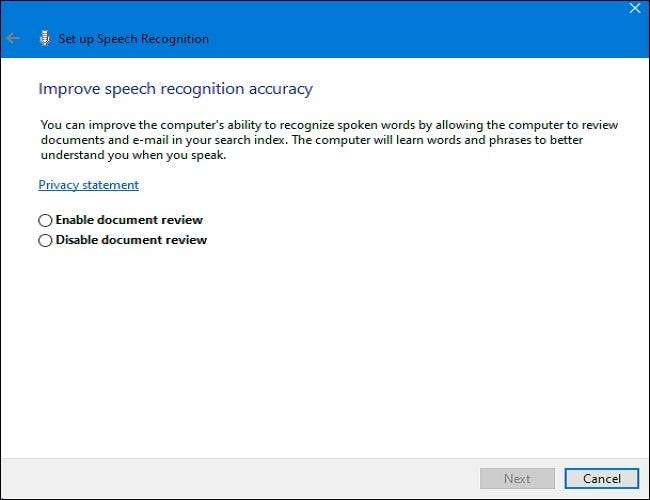650x500 pixels.
Task: Click the "Improve speech recognition accuracy" heading
Action: click(x=175, y=89)
